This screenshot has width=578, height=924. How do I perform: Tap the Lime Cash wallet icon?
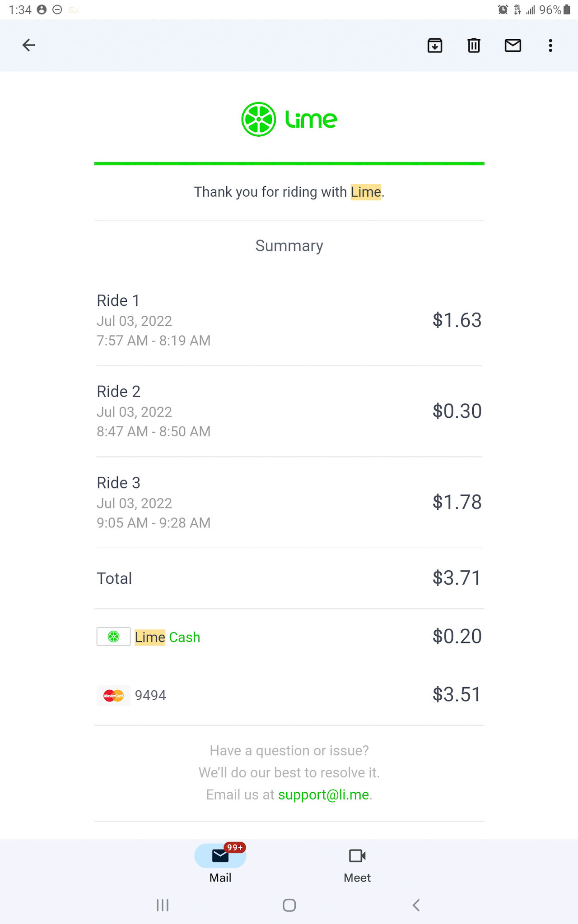pos(113,637)
